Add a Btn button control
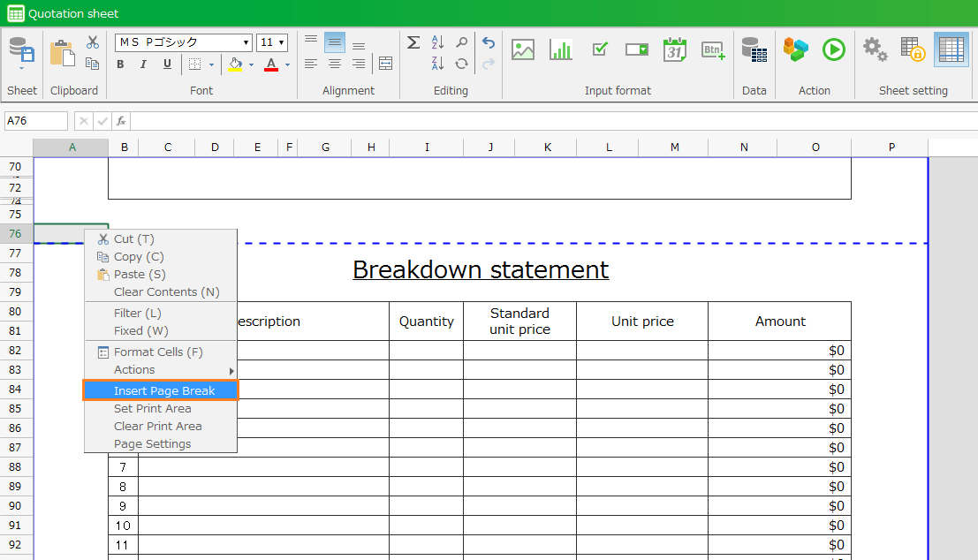 point(713,50)
